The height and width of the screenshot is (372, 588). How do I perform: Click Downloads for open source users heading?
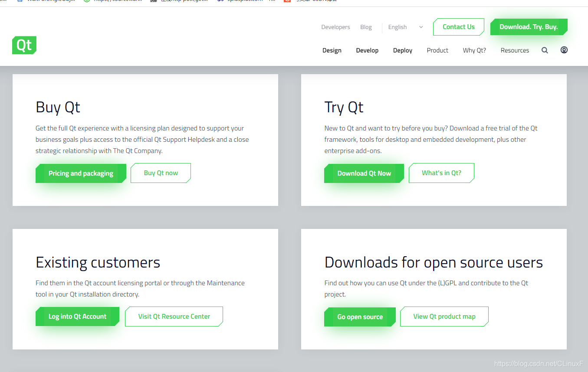click(x=434, y=262)
